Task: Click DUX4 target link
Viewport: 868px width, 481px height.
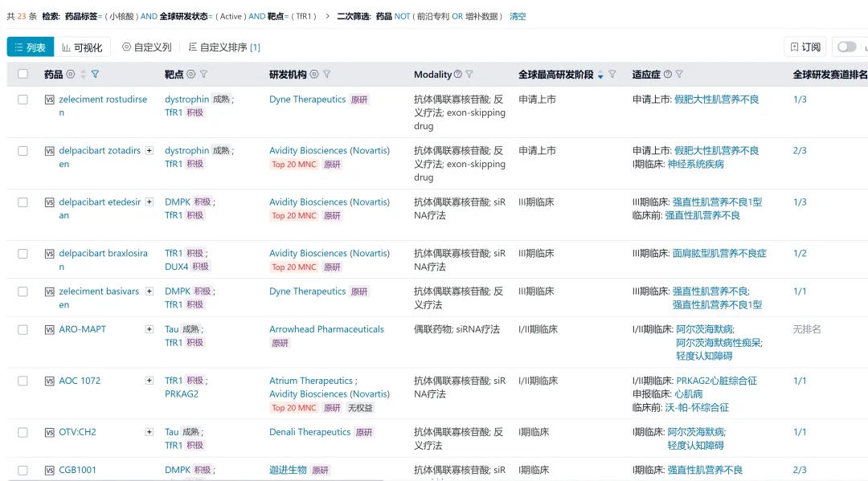Action: coord(177,267)
